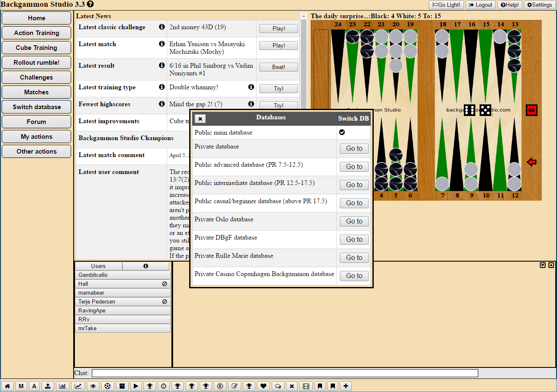Viewport: 557px width, 392px height.
Task: Click the play triangle icon
Action: pyautogui.click(x=136, y=386)
